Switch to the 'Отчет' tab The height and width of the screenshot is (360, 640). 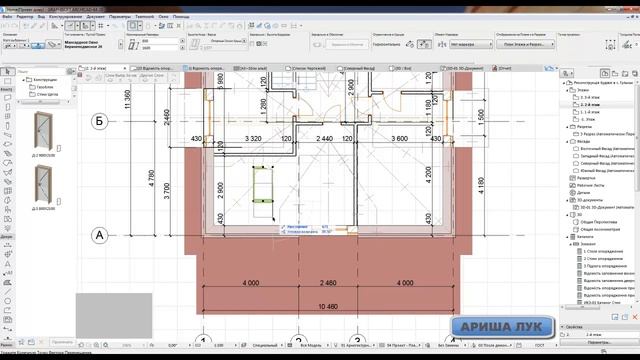[x=502, y=68]
